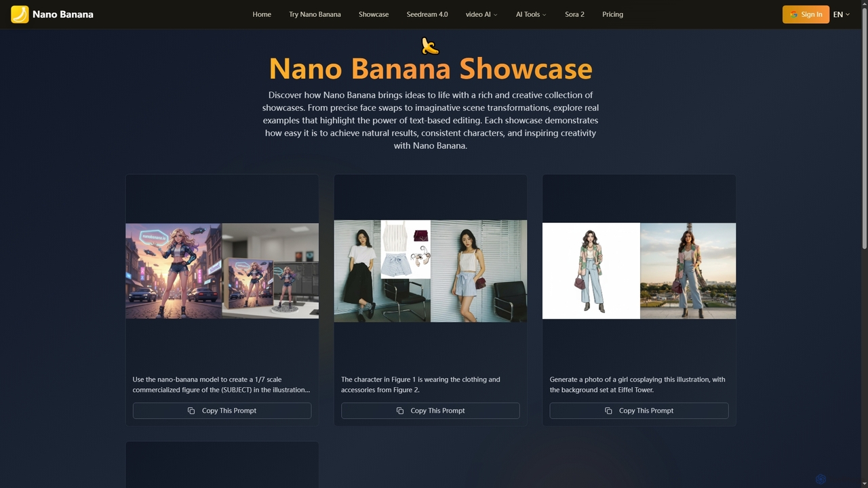Open the woman in striped shorts photo
Screen dimensions: 868x488
[x=479, y=271]
